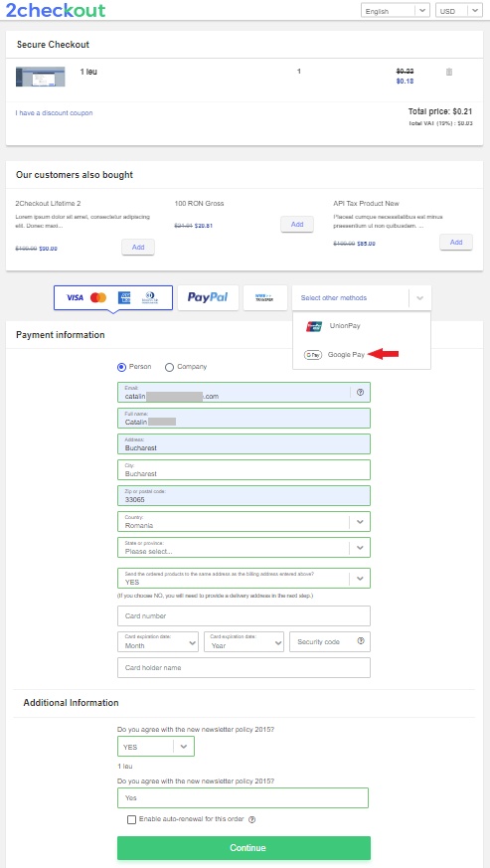Viewport: 490px width, 868px height.
Task: Select the Person radio button
Action: click(x=122, y=367)
